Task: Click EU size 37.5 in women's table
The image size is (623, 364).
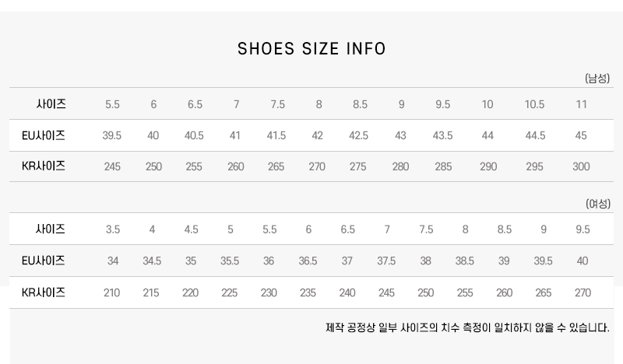Action: tap(386, 261)
